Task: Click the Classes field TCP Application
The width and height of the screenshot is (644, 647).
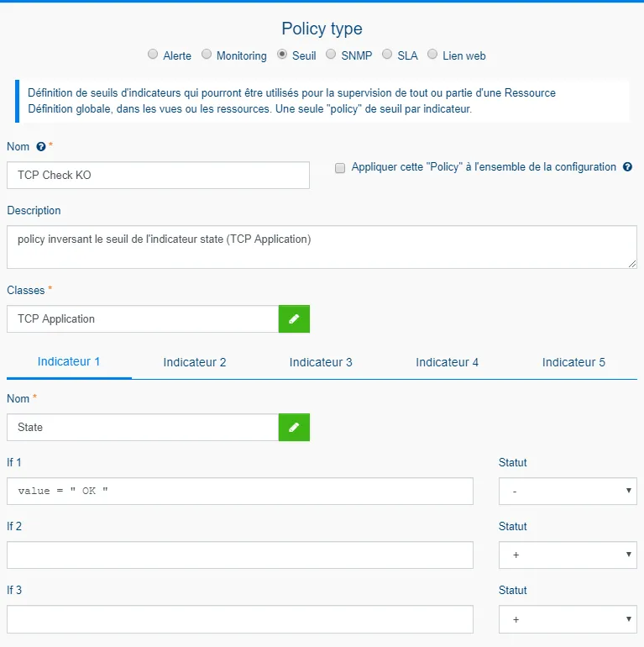Action: click(x=143, y=319)
